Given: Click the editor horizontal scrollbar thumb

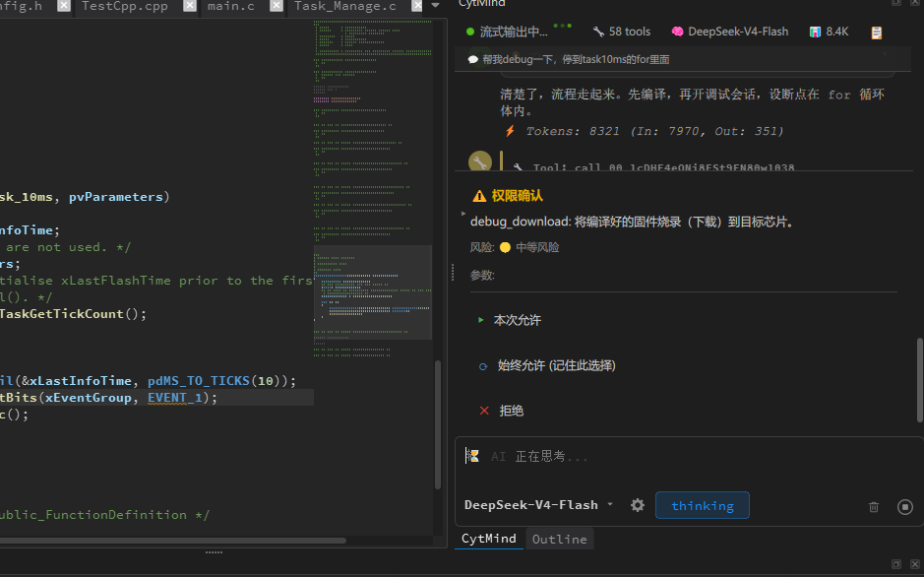Looking at the screenshot, I should click(172, 540).
